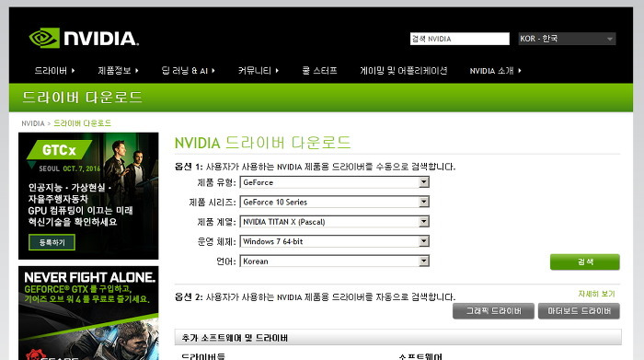Click the green 검색 button
Viewport: 644px width, 360px height.
coord(585,261)
